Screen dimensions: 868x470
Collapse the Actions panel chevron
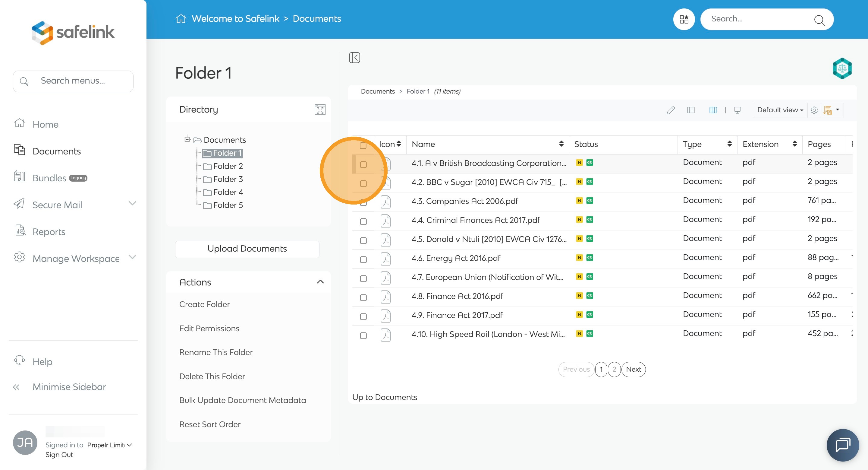tap(320, 282)
